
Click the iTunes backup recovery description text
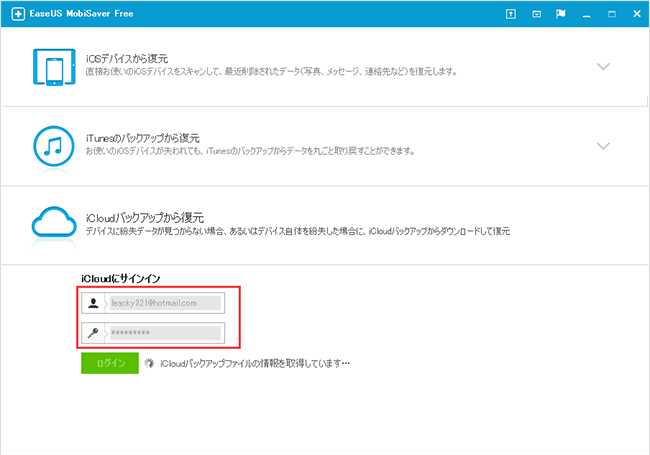point(250,151)
